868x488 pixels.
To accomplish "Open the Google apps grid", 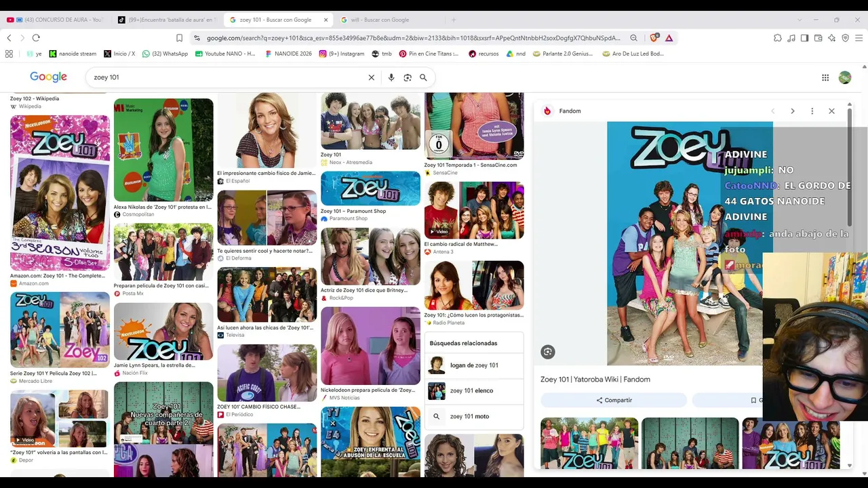I will (825, 77).
